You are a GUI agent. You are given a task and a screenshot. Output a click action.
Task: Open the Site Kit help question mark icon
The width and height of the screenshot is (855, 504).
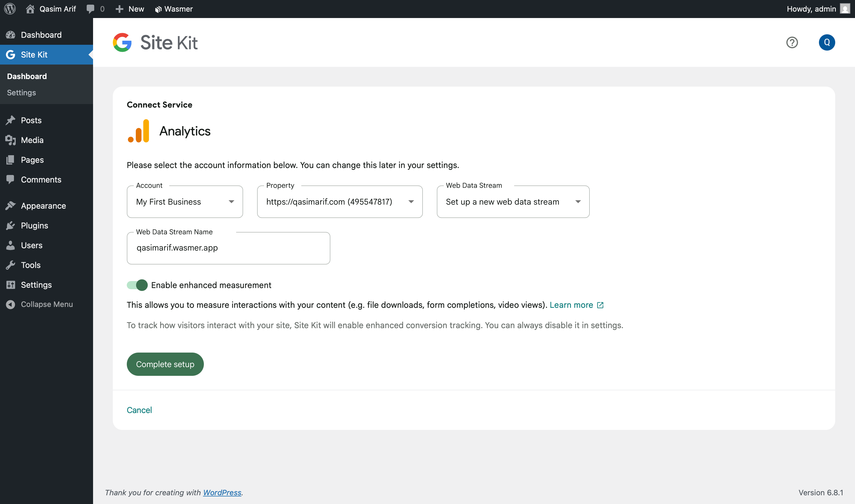[x=792, y=42]
